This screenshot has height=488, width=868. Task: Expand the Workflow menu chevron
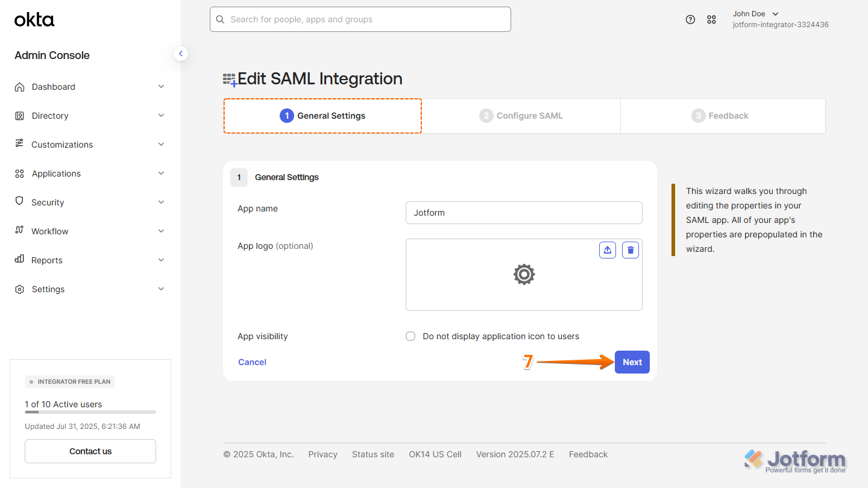click(x=161, y=231)
